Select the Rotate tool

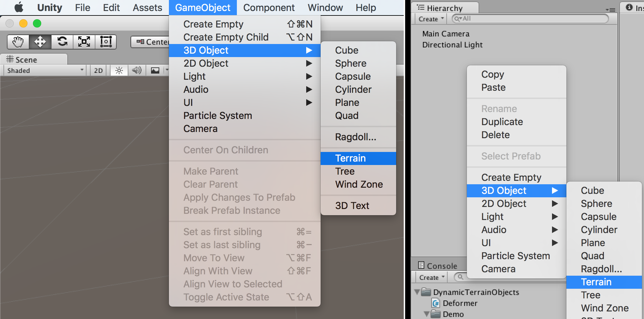[x=62, y=42]
